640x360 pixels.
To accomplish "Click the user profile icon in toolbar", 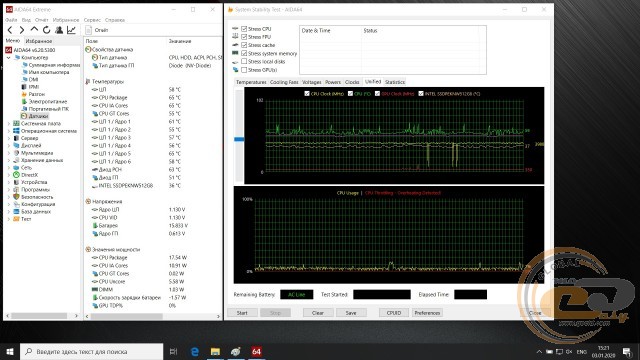I will (59, 30).
